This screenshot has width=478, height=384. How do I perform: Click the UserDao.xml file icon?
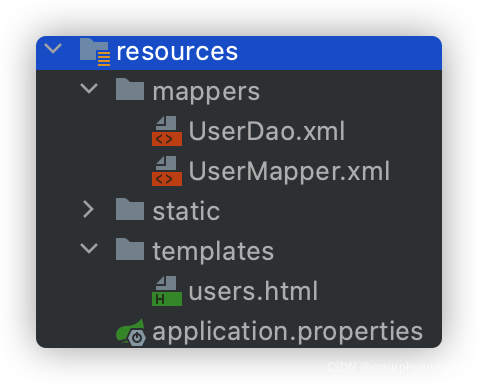pos(167,131)
